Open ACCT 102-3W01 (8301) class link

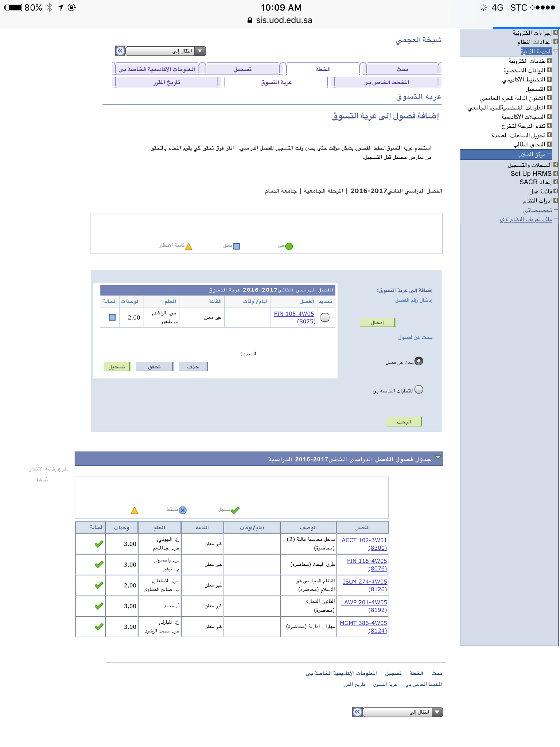pyautogui.click(x=364, y=544)
